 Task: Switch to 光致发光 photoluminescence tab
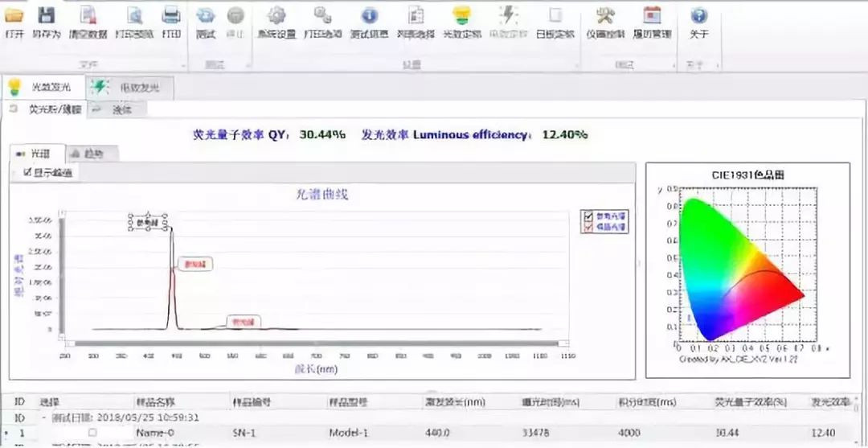[x=43, y=88]
